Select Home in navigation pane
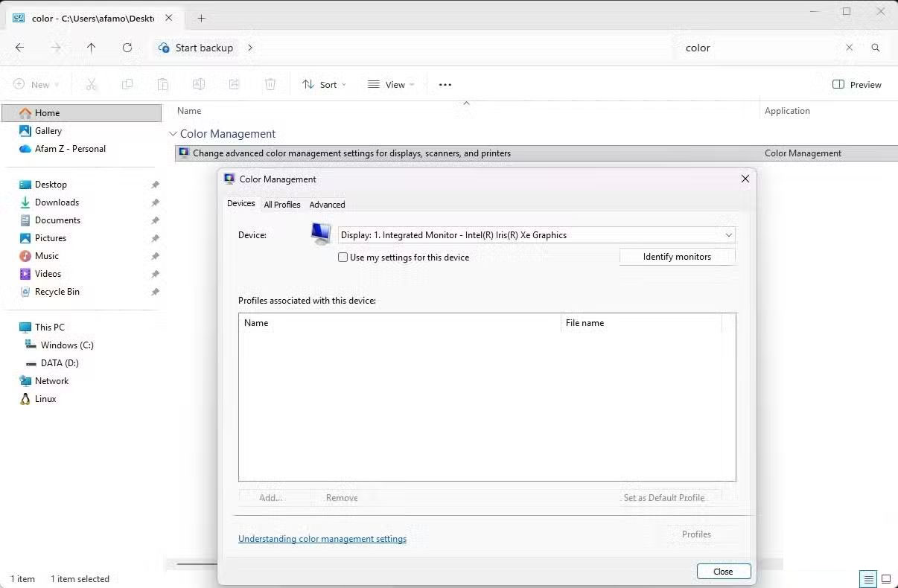This screenshot has width=898, height=588. 82,113
